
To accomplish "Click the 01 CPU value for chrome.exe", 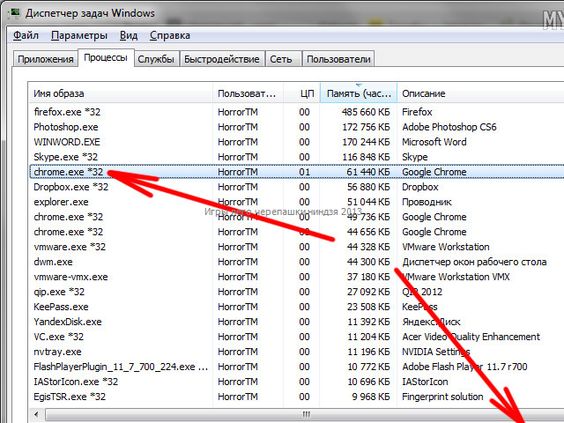I will 304,172.
